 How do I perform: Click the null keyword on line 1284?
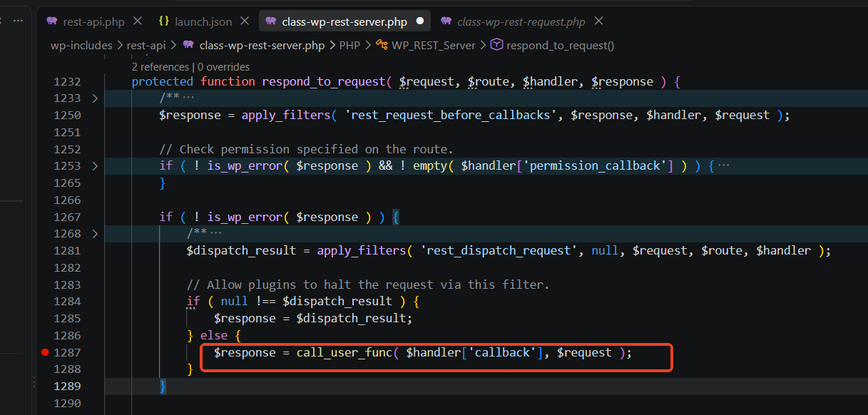(235, 301)
